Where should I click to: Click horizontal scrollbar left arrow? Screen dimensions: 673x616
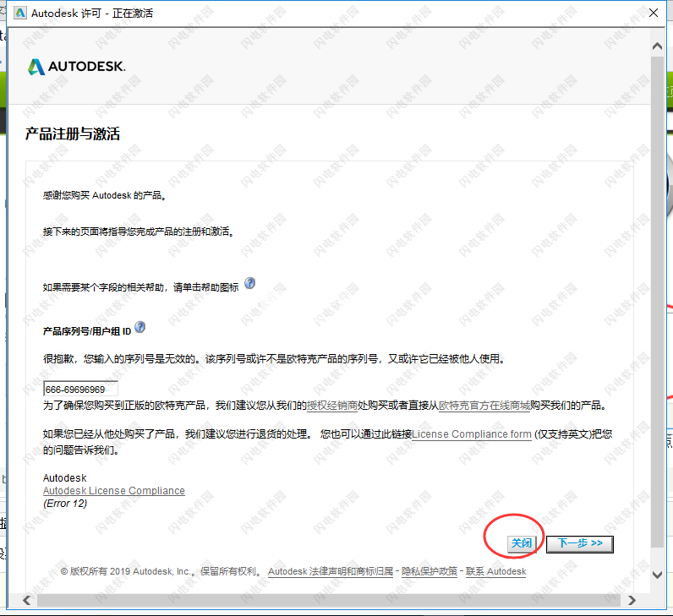tap(26, 600)
